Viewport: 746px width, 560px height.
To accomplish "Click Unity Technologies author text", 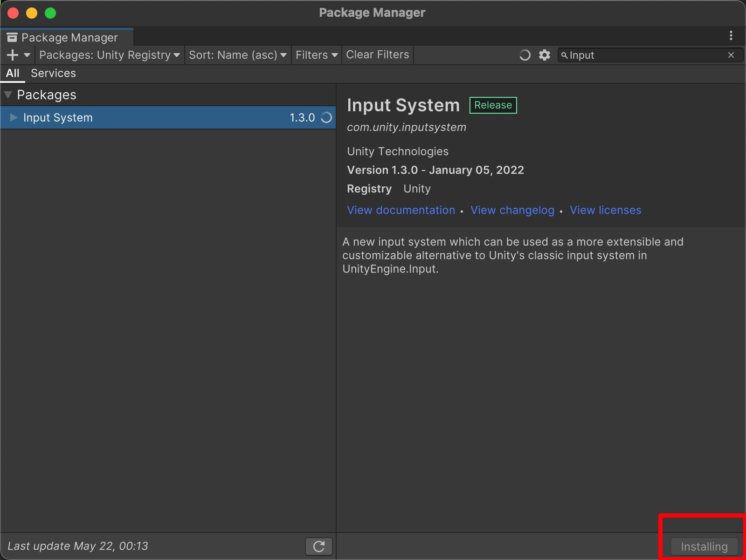I will (398, 151).
